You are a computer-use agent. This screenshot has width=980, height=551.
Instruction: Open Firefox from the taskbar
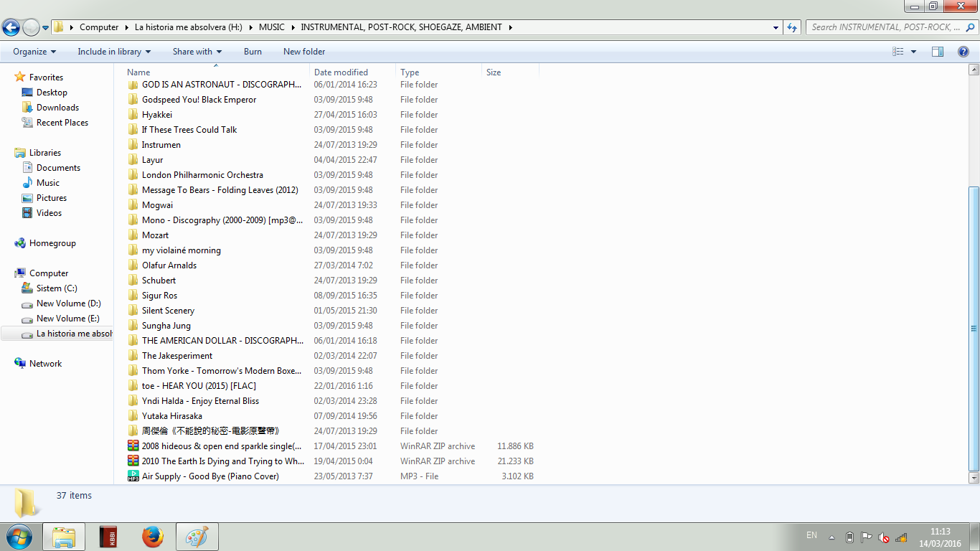coord(152,537)
